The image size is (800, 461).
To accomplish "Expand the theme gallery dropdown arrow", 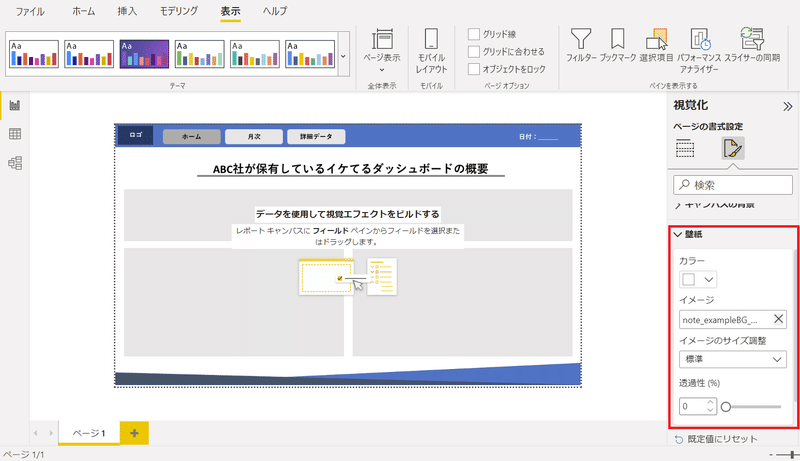I will [x=343, y=56].
